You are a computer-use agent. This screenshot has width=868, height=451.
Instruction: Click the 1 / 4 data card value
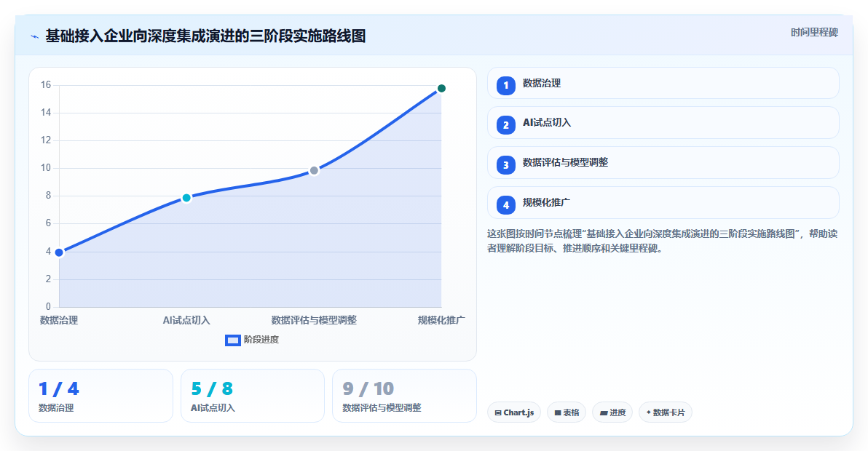tap(59, 389)
